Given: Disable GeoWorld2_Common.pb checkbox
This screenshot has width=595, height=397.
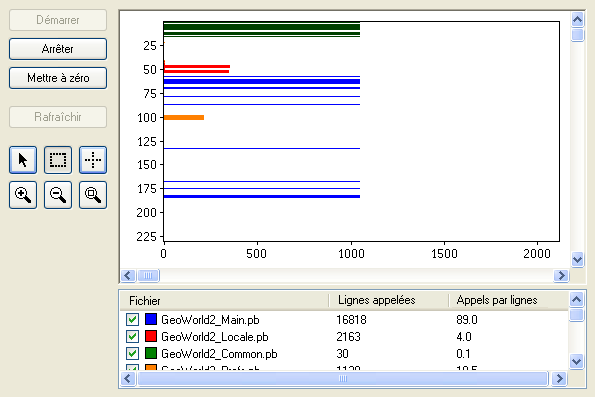Looking at the screenshot, I should [x=132, y=354].
